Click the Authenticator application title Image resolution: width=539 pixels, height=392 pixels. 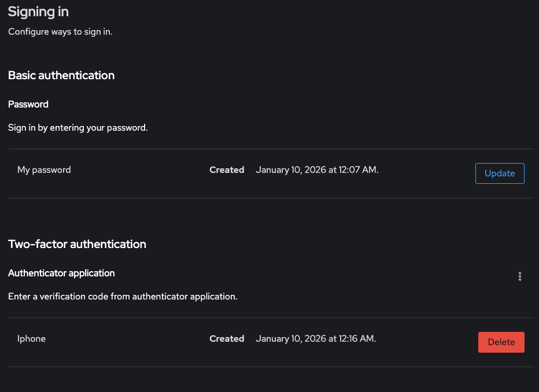[x=61, y=273]
